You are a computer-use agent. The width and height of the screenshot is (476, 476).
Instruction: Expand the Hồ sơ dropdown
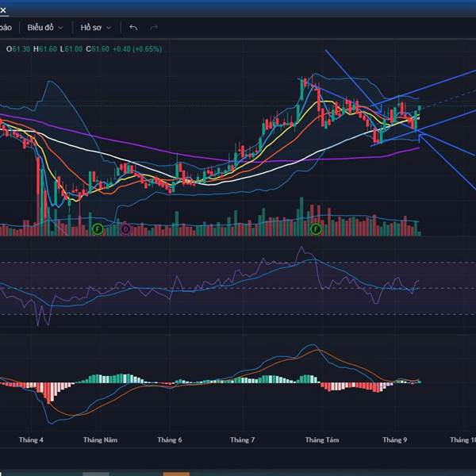[x=95, y=28]
